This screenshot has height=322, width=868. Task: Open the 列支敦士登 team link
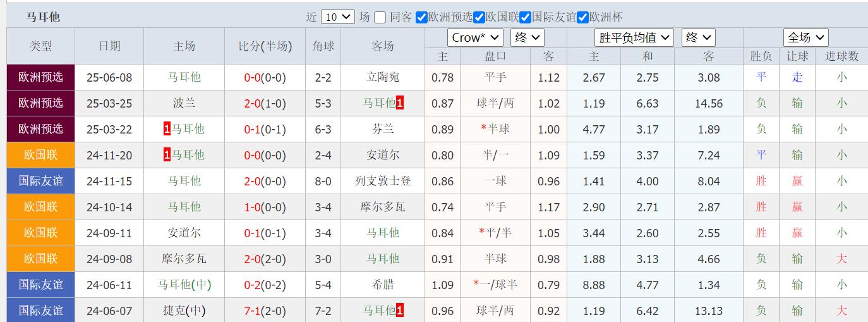click(x=383, y=181)
